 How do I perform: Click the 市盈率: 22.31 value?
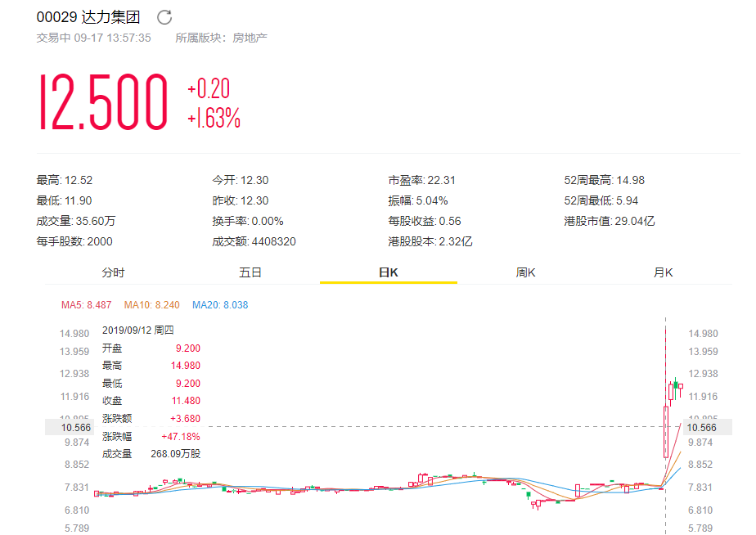point(421,180)
